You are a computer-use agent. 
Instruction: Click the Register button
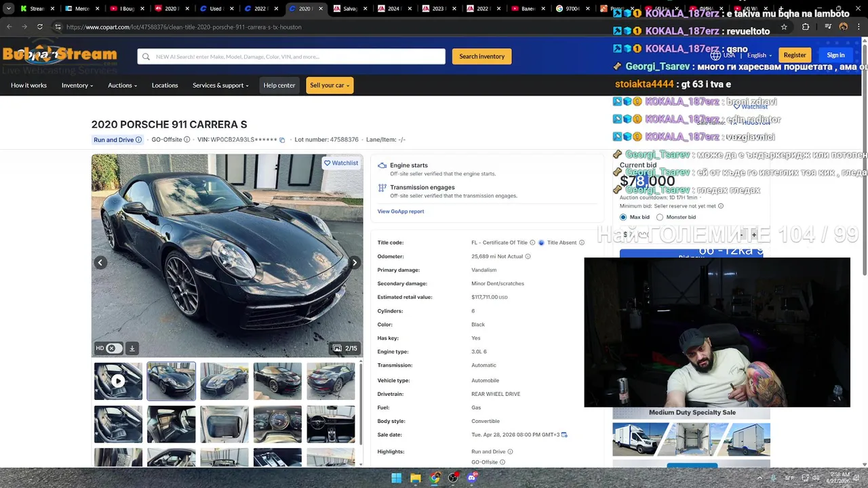coord(794,55)
